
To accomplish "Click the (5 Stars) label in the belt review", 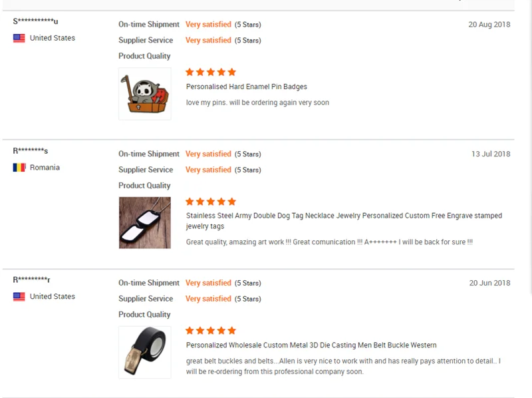I will (x=249, y=283).
